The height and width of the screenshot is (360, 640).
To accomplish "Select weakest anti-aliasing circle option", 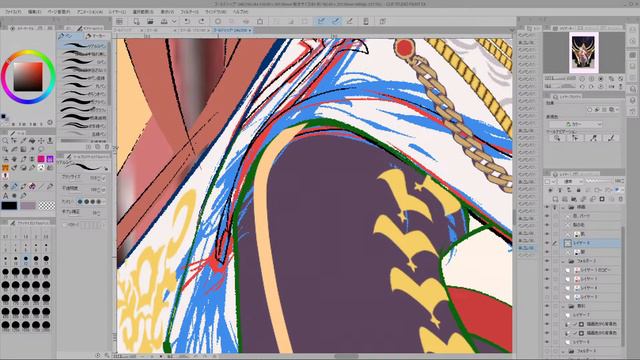I will (x=80, y=202).
